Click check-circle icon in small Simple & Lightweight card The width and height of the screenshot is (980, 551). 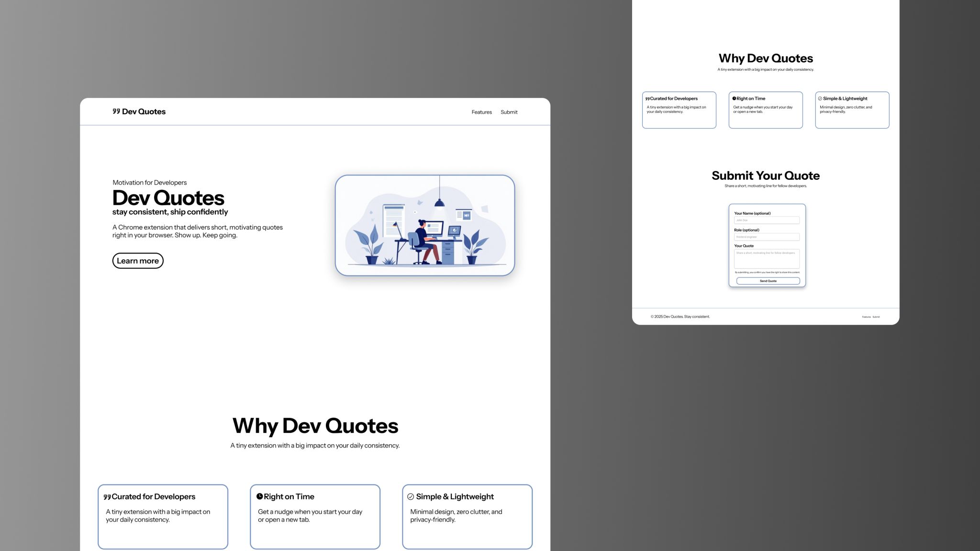click(x=820, y=99)
